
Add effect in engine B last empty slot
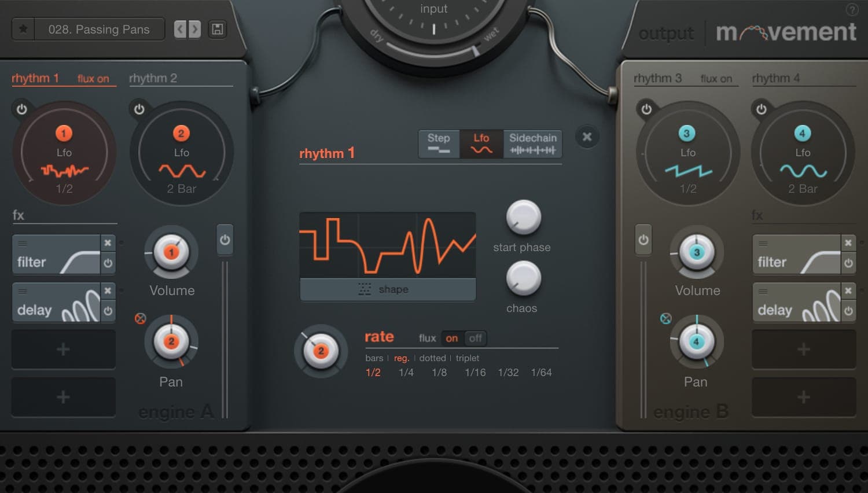click(804, 397)
